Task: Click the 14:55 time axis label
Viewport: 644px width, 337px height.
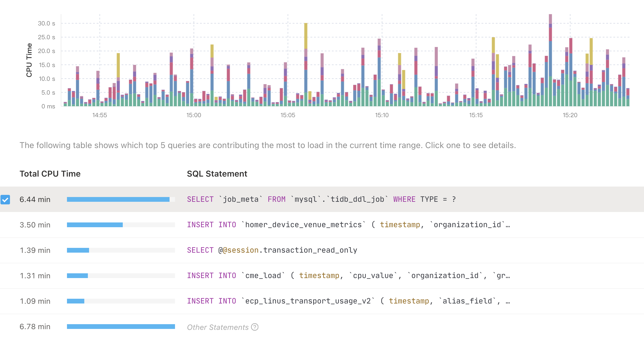Action: click(x=99, y=115)
